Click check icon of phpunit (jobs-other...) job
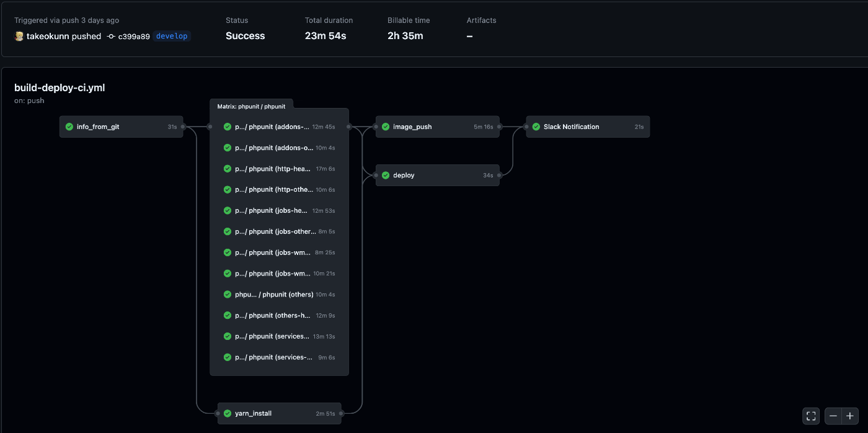Screen dimensions: 868x433 click(228, 231)
